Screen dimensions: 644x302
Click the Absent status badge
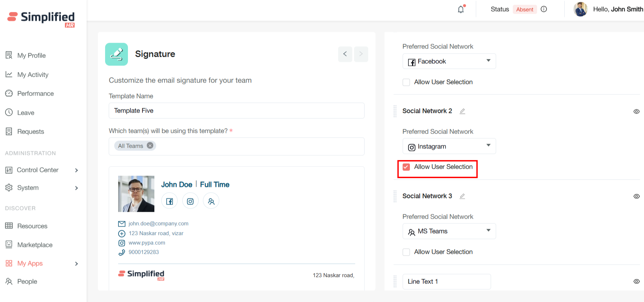click(x=524, y=9)
